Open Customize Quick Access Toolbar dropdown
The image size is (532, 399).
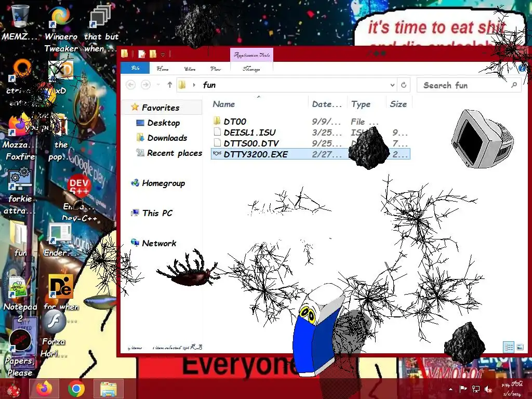(163, 54)
